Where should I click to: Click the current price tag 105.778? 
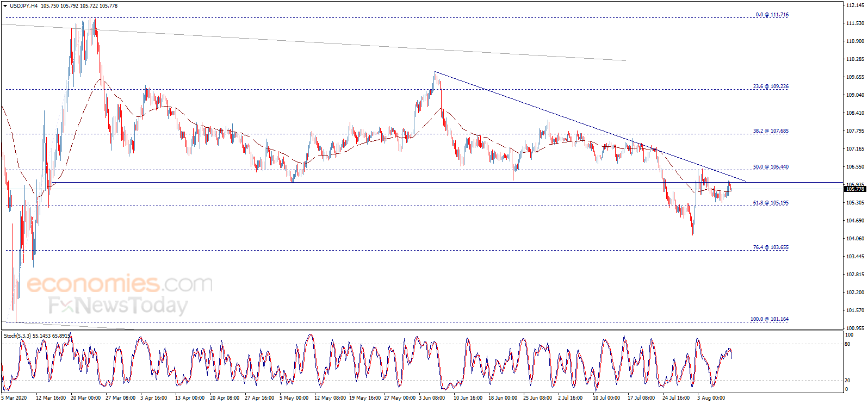[855, 189]
